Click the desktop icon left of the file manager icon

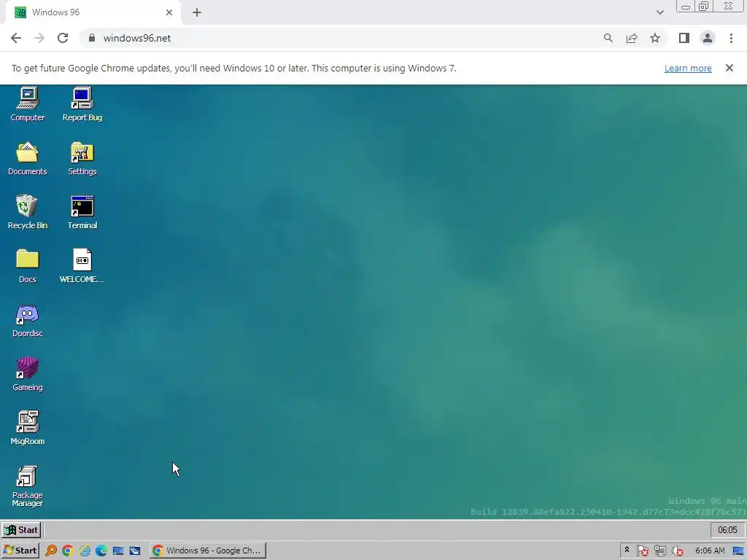(117, 551)
